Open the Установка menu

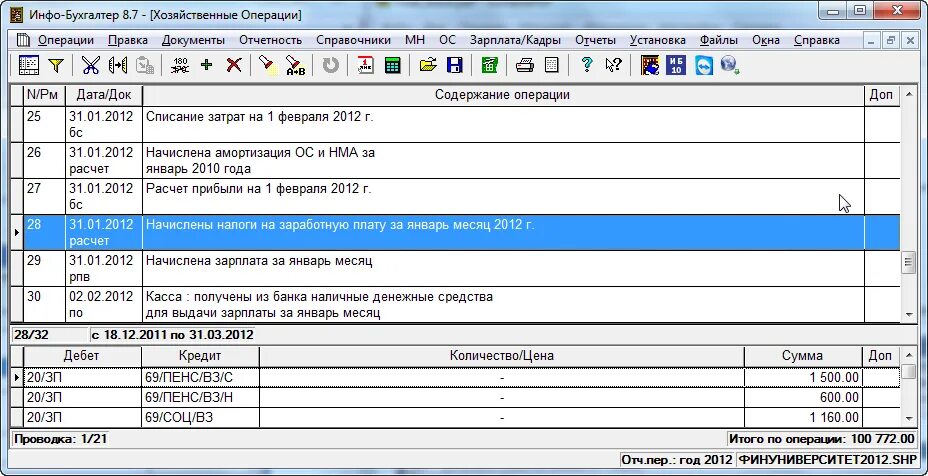pos(658,40)
